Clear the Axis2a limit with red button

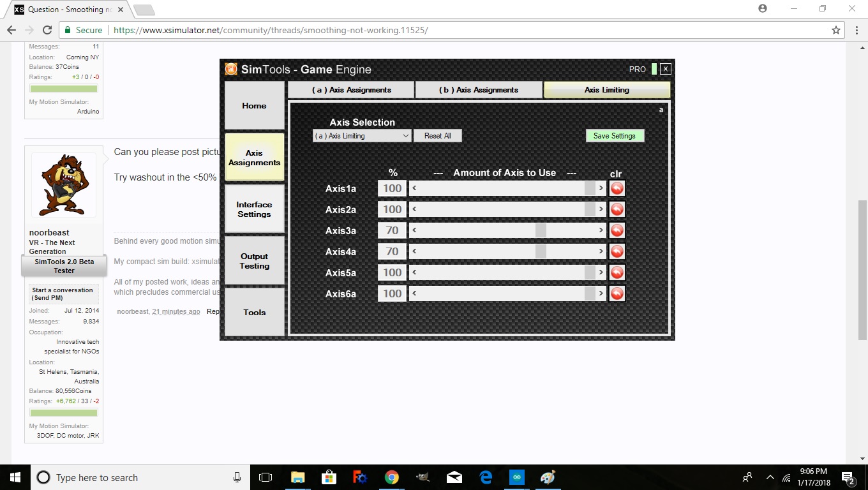tap(617, 209)
